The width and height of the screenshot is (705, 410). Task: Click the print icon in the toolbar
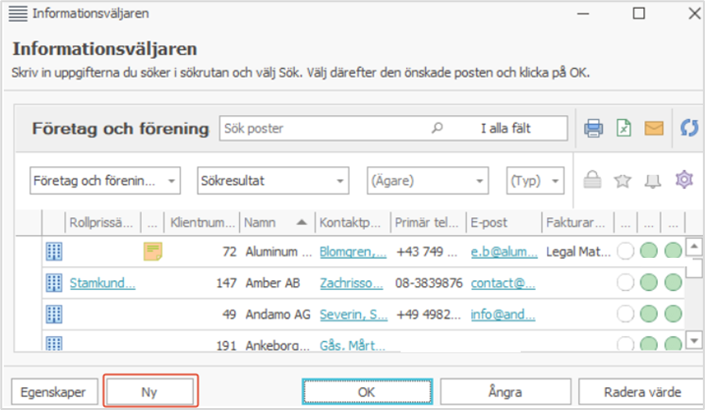pyautogui.click(x=593, y=128)
